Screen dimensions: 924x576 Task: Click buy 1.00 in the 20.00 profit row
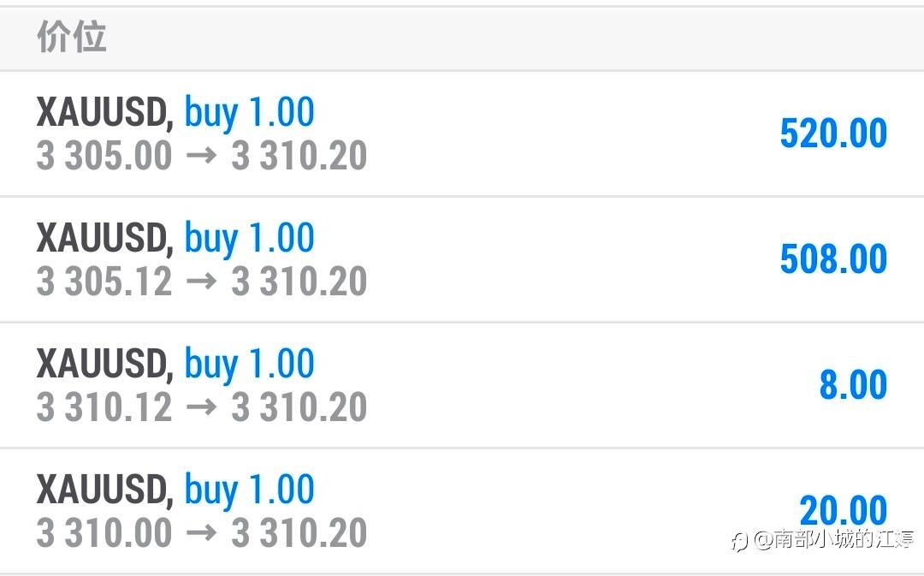click(x=250, y=490)
